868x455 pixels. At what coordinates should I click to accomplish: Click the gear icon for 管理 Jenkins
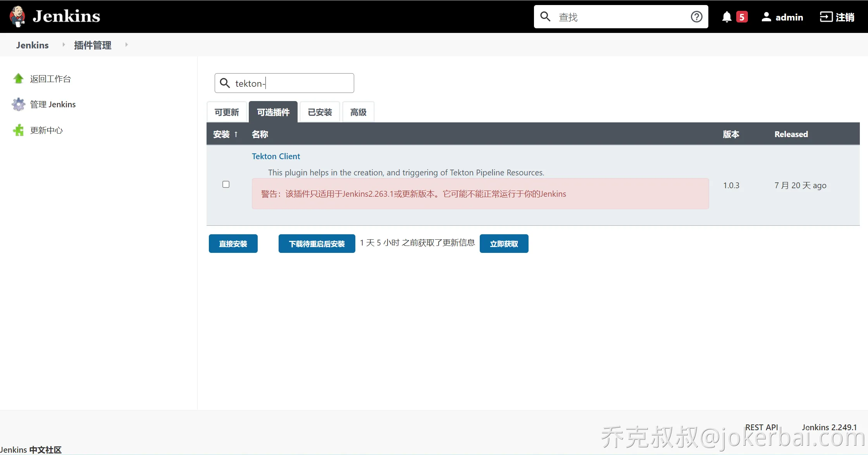(18, 104)
